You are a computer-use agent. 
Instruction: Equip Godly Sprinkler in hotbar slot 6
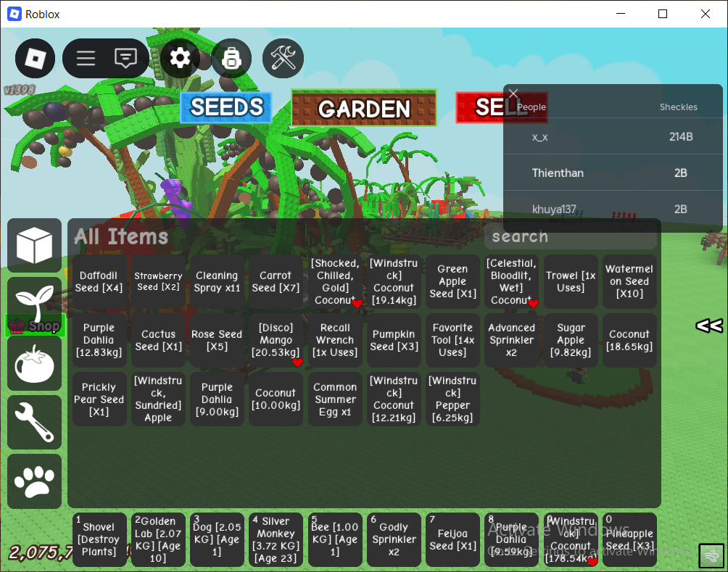click(x=394, y=539)
